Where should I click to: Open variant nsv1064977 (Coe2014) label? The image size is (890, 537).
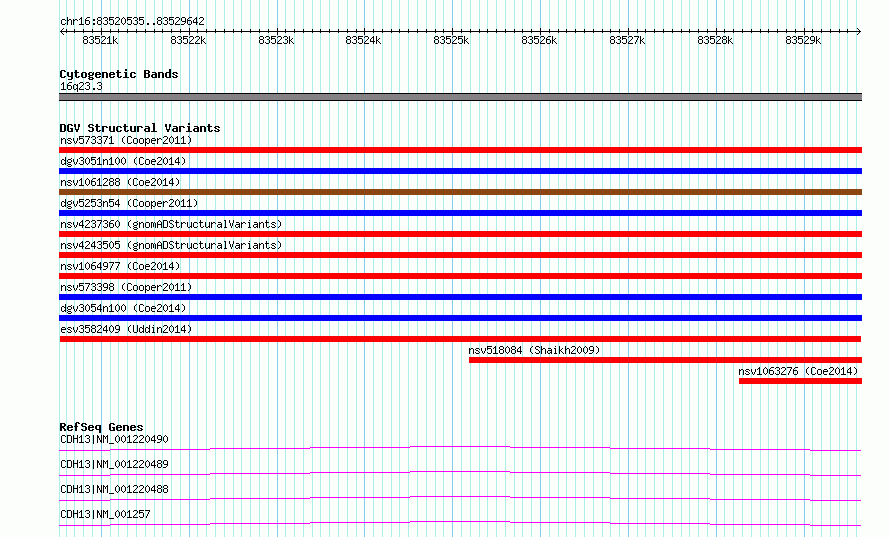tap(120, 266)
